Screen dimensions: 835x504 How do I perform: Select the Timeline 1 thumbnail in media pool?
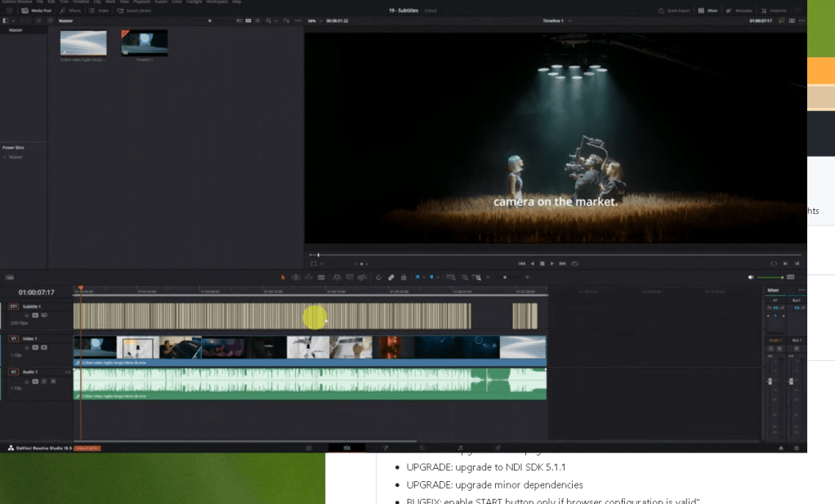pyautogui.click(x=145, y=42)
